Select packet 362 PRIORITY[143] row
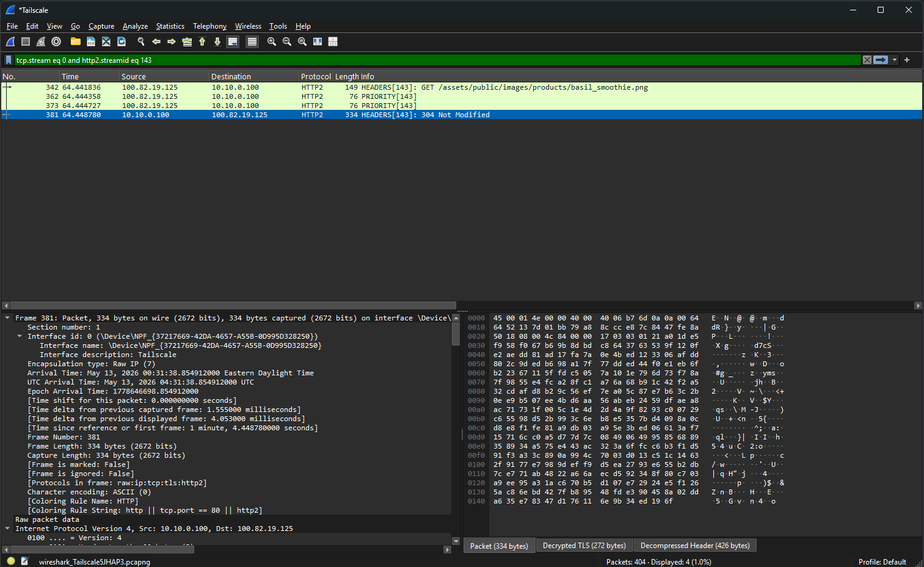This screenshot has height=567, width=924. tap(462, 96)
